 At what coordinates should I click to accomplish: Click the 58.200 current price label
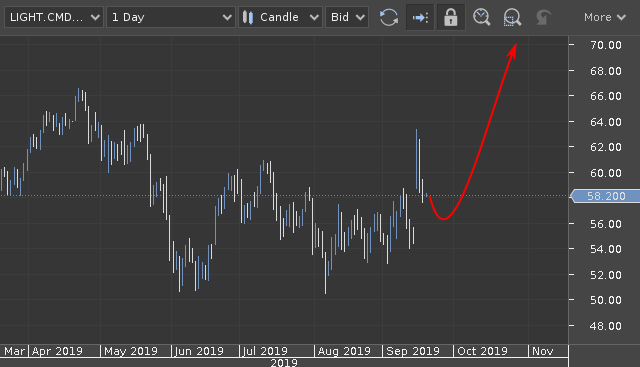605,196
